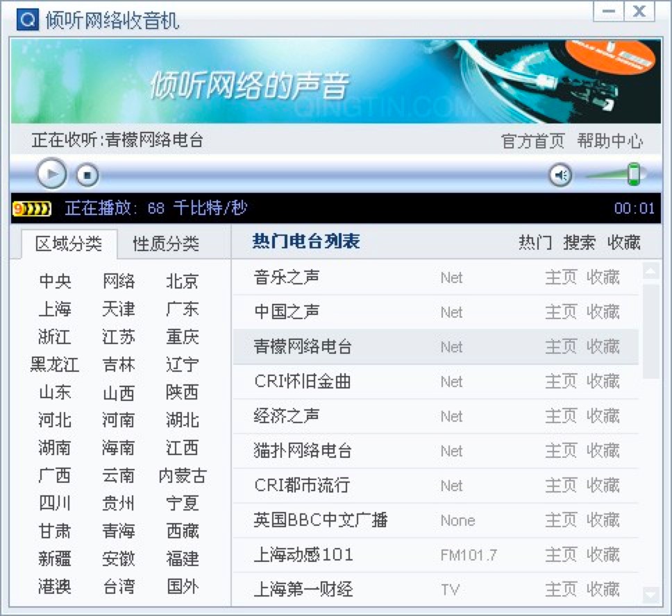672x616 pixels.
Task: Minimize the radio window
Action: coord(609,12)
